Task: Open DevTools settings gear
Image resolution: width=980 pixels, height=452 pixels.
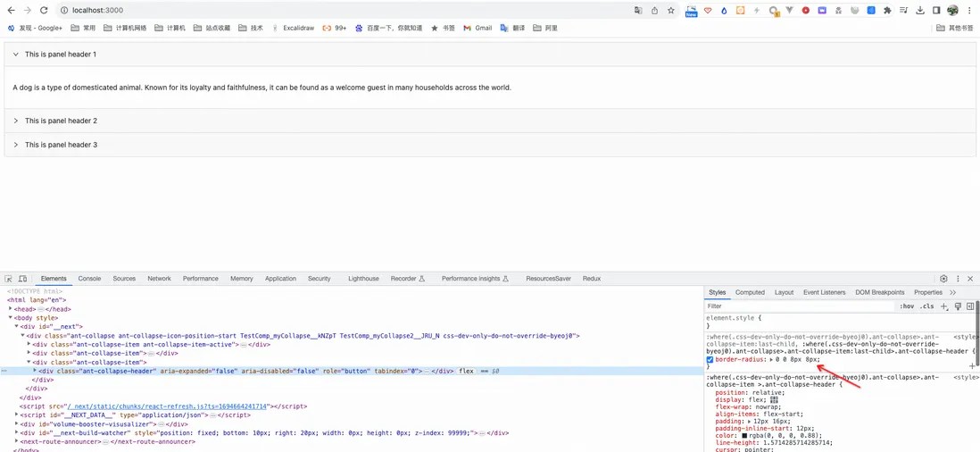Action: (943, 278)
